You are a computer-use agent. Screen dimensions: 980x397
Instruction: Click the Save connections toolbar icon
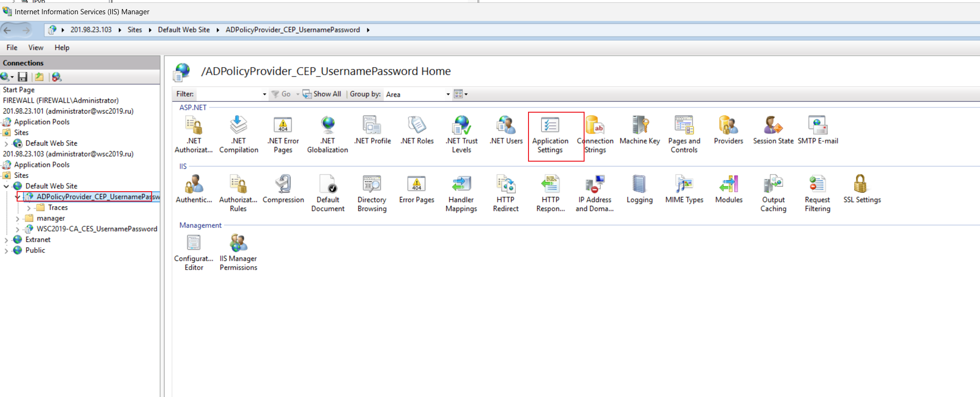pyautogui.click(x=22, y=77)
